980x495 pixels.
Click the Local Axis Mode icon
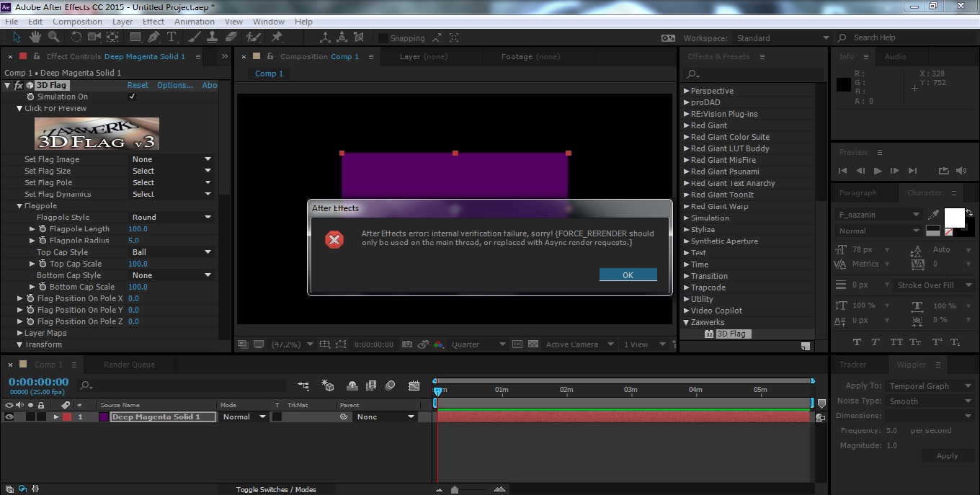pos(324,37)
